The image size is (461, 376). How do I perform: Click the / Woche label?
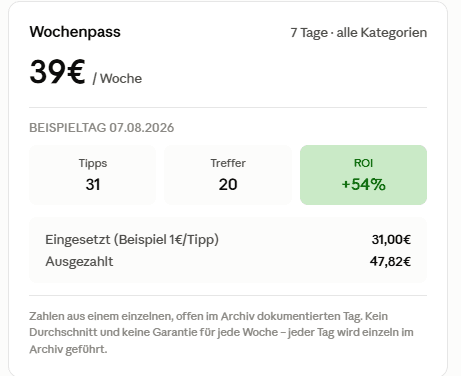click(x=117, y=79)
